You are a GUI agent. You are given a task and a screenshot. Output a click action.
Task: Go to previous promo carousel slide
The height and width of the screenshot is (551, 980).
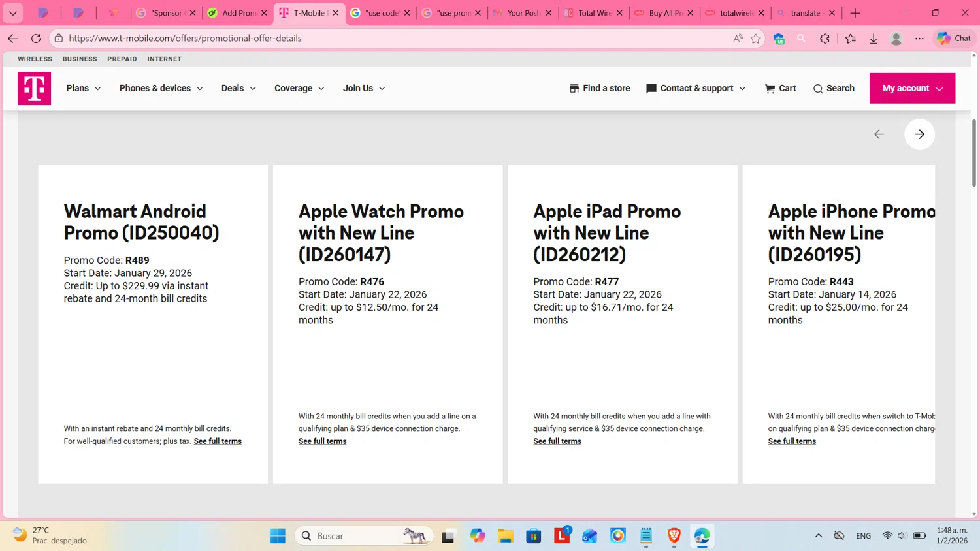(879, 134)
